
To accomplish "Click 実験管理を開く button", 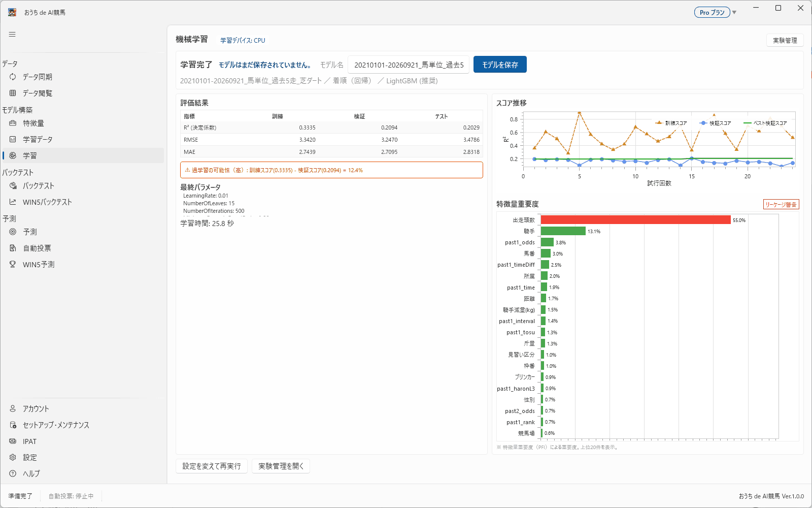I will 281,466.
